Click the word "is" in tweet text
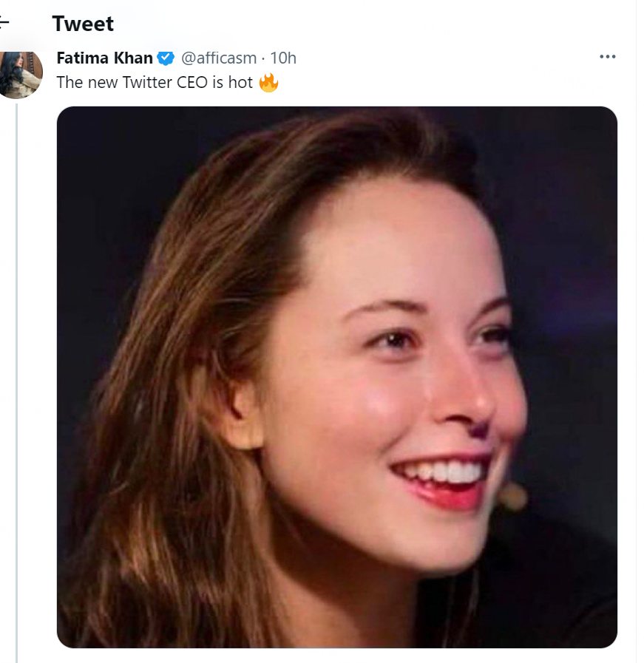The width and height of the screenshot is (644, 663). (219, 83)
